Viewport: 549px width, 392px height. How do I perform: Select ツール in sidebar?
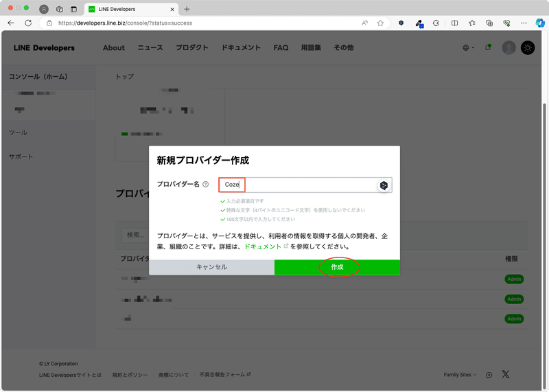pyautogui.click(x=18, y=132)
